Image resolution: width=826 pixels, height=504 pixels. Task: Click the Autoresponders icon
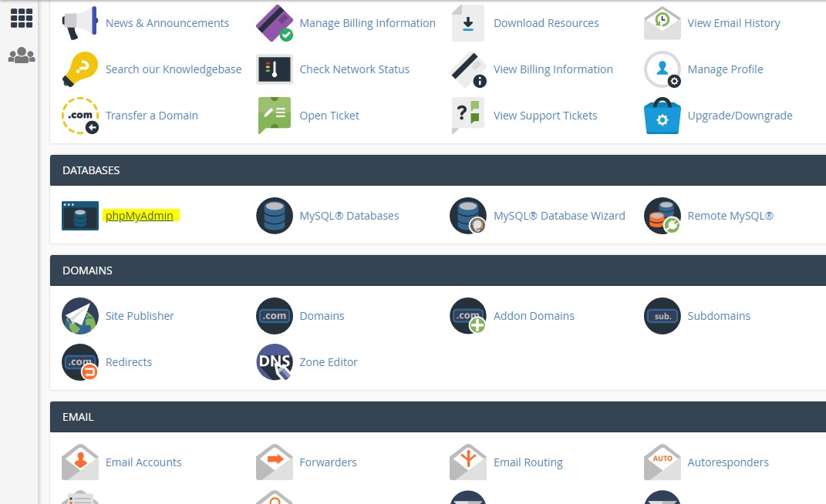tap(662, 462)
